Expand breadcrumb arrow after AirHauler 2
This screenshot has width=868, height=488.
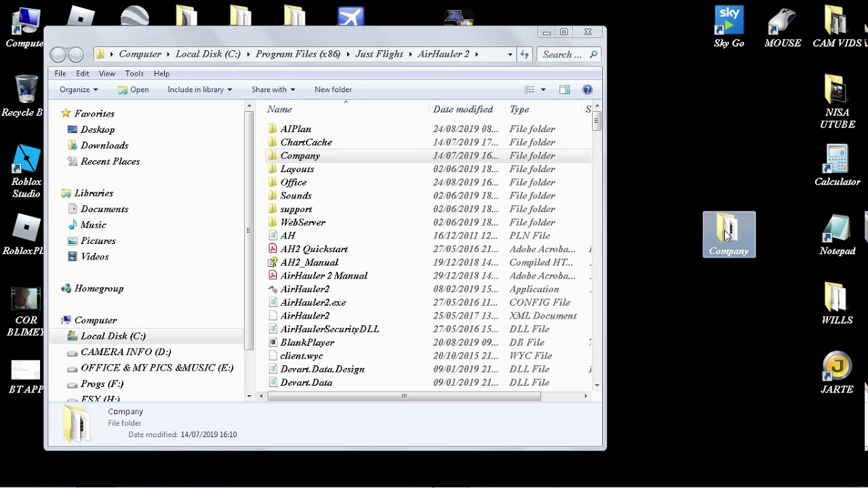pyautogui.click(x=476, y=54)
